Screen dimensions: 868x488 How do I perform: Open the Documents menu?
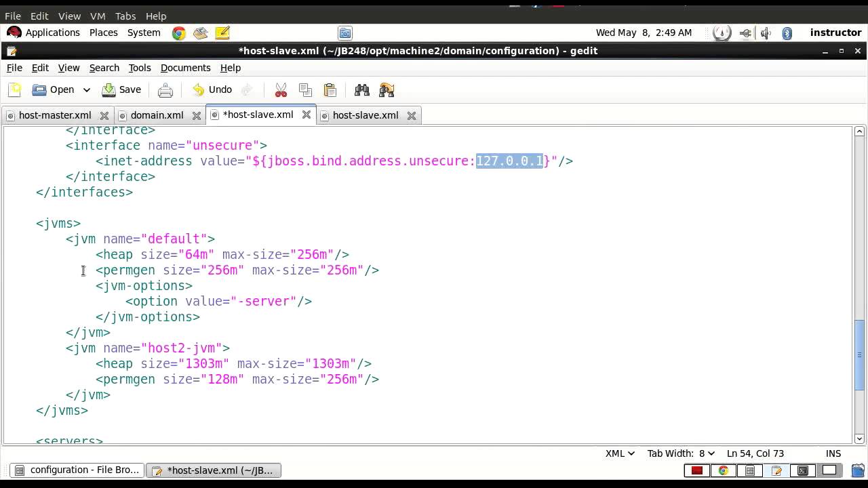point(185,68)
